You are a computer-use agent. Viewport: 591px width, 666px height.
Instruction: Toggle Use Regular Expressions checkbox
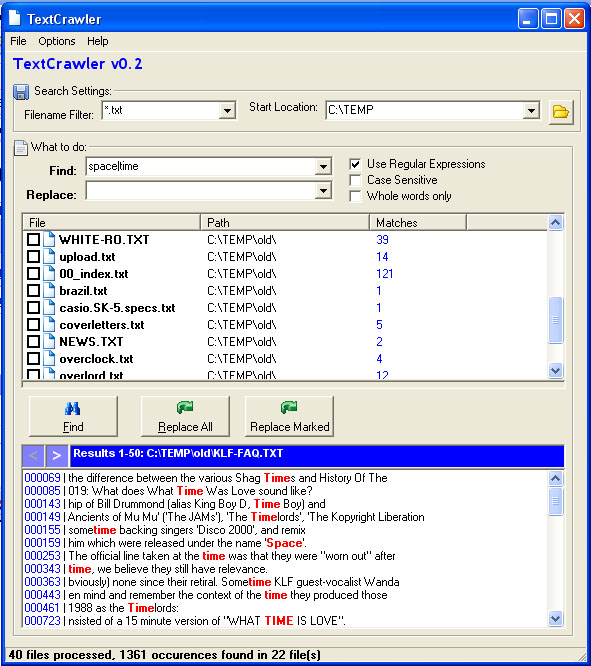[355, 164]
